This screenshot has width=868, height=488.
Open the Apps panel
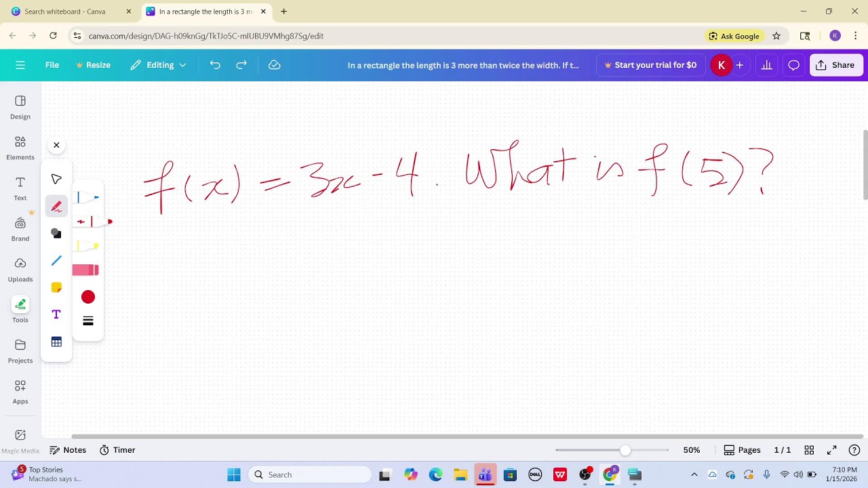coord(20,392)
